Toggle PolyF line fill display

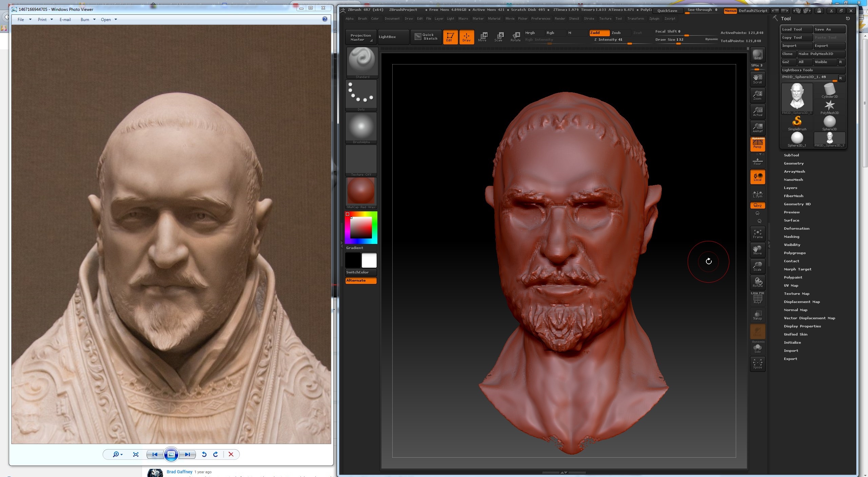757,298
